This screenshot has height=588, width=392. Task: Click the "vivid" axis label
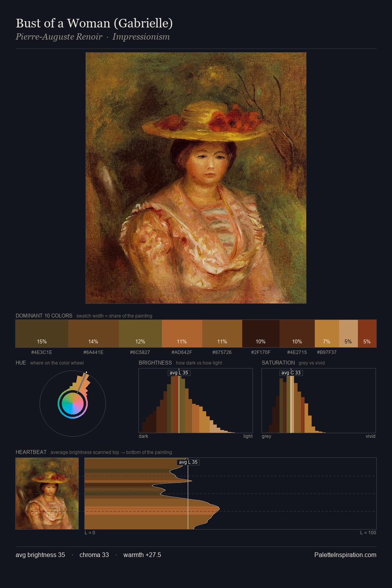coord(370,436)
